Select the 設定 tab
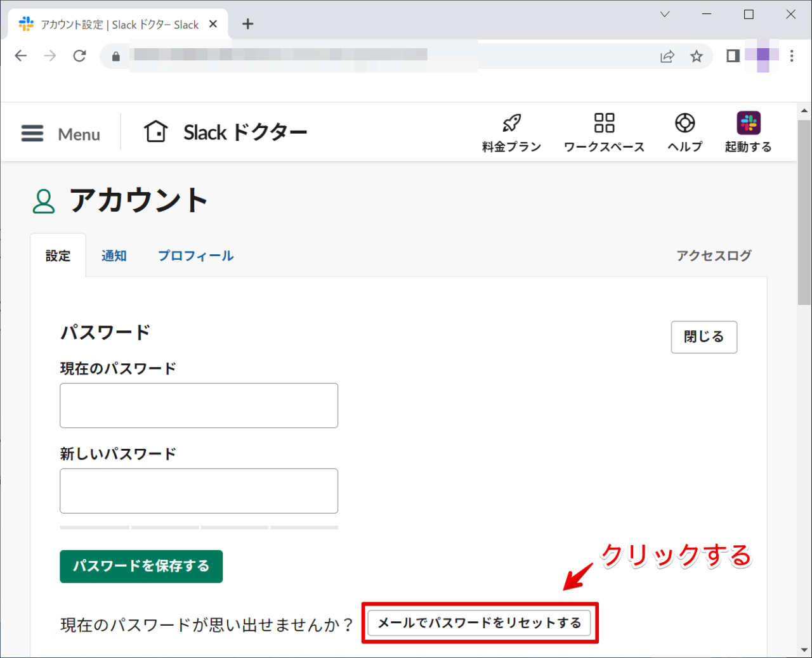This screenshot has width=812, height=658. (58, 255)
